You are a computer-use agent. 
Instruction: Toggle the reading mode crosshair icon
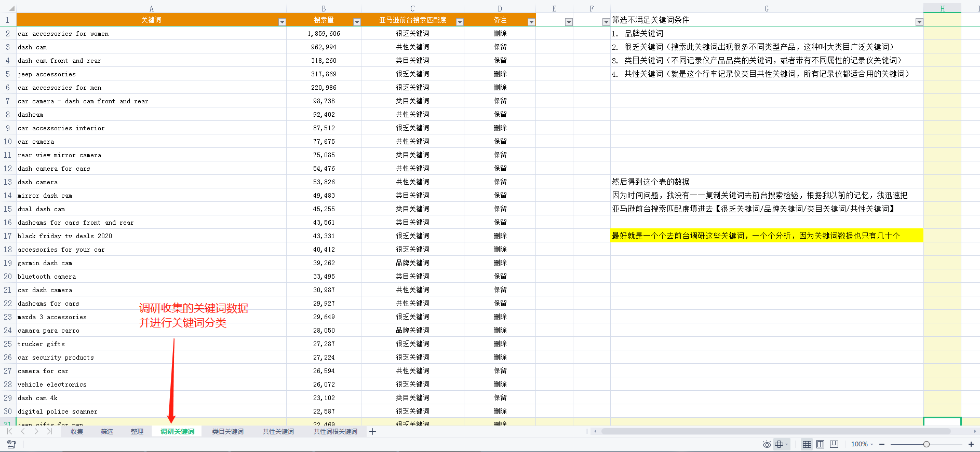779,444
